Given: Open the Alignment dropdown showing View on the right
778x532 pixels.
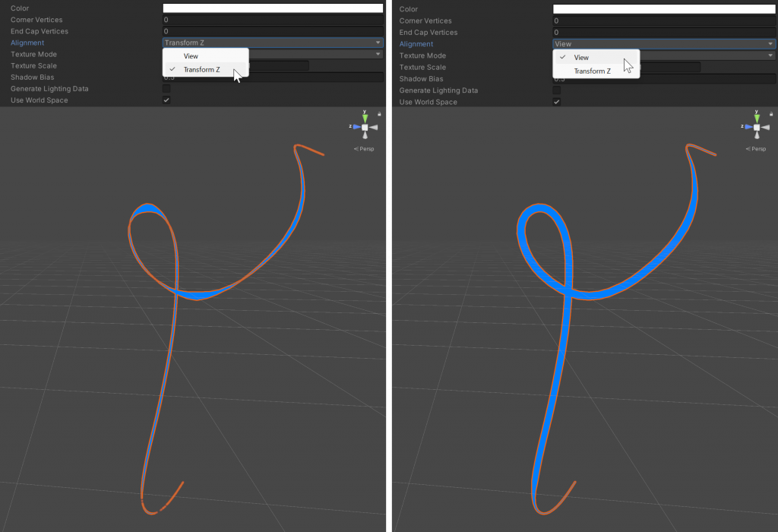Looking at the screenshot, I should [663, 43].
